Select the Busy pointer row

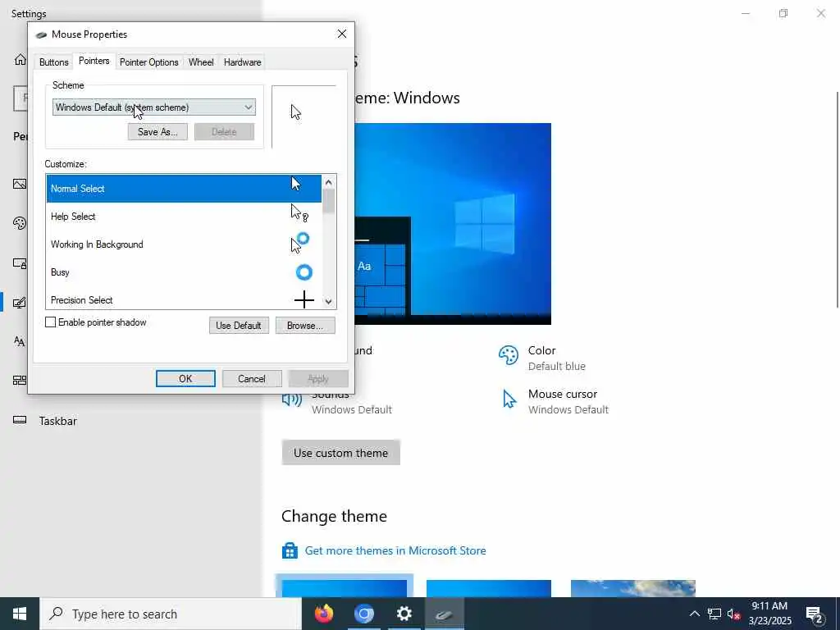(184, 272)
